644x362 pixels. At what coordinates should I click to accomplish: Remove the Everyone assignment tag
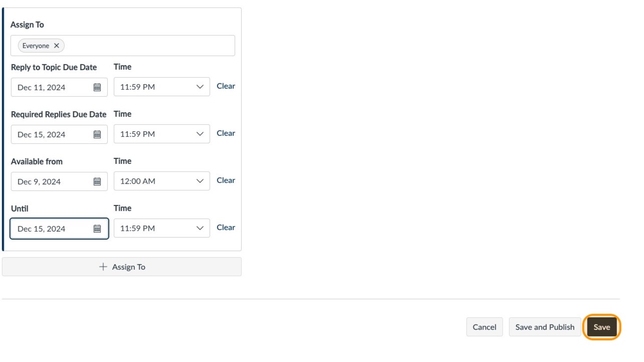pos(57,46)
